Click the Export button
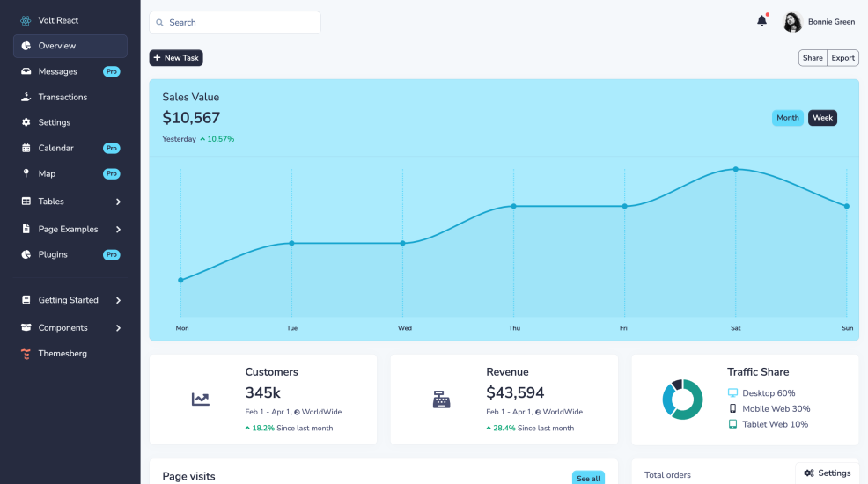The height and width of the screenshot is (484, 868). pyautogui.click(x=842, y=58)
